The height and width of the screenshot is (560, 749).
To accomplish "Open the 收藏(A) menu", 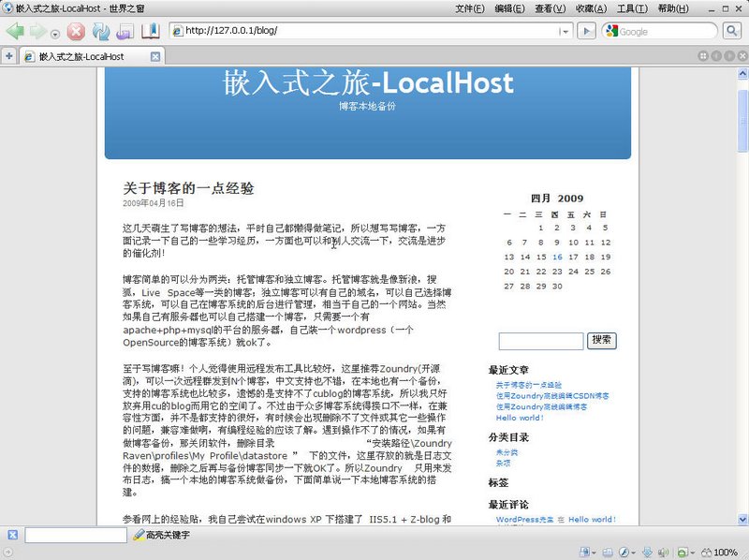I will point(592,8).
